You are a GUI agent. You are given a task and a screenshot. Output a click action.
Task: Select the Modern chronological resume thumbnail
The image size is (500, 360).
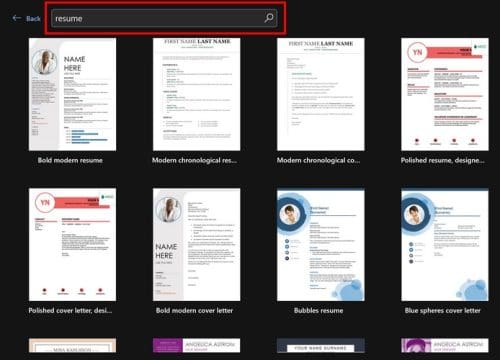coord(196,94)
